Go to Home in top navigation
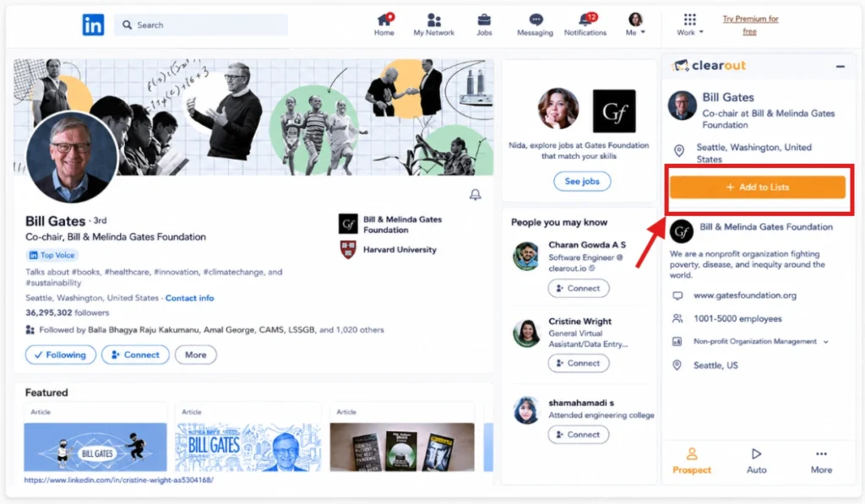 point(384,24)
